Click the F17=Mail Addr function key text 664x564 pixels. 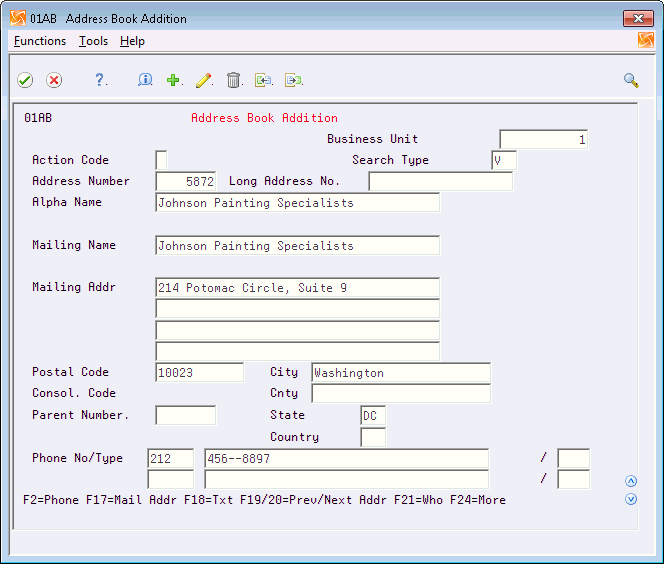click(131, 500)
